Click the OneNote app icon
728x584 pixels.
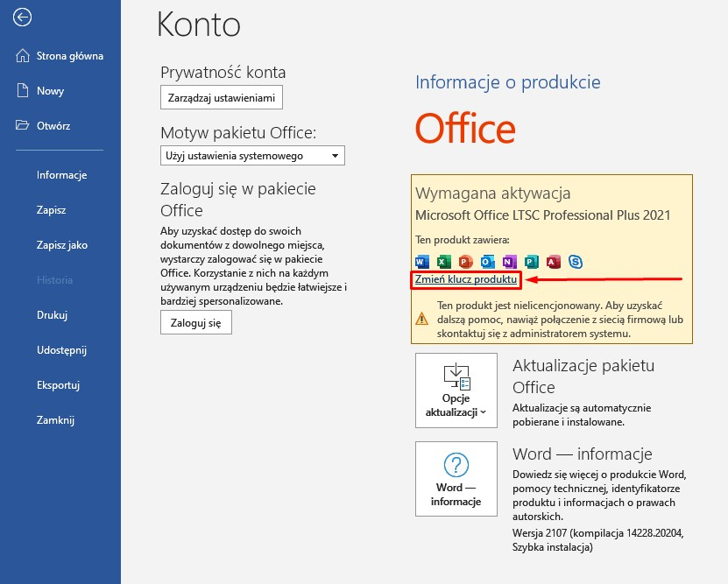click(x=509, y=262)
